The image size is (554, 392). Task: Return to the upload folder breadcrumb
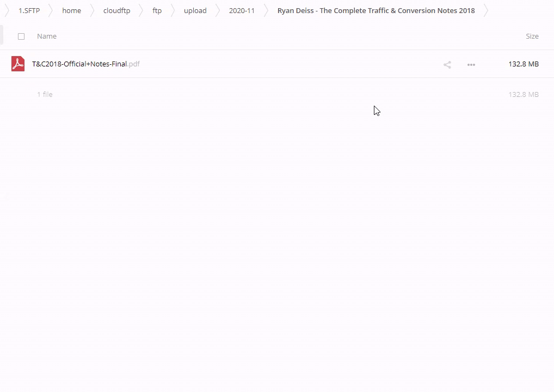(195, 10)
